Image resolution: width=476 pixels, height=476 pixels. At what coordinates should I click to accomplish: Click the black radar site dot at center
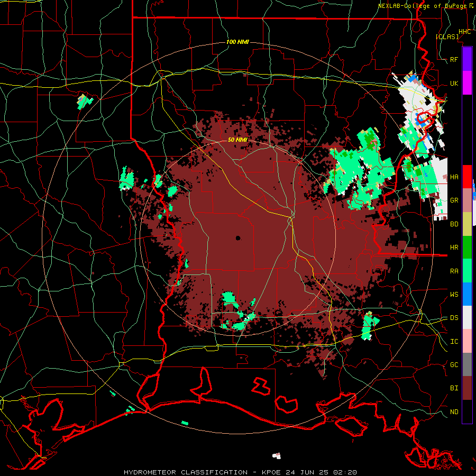click(238, 238)
